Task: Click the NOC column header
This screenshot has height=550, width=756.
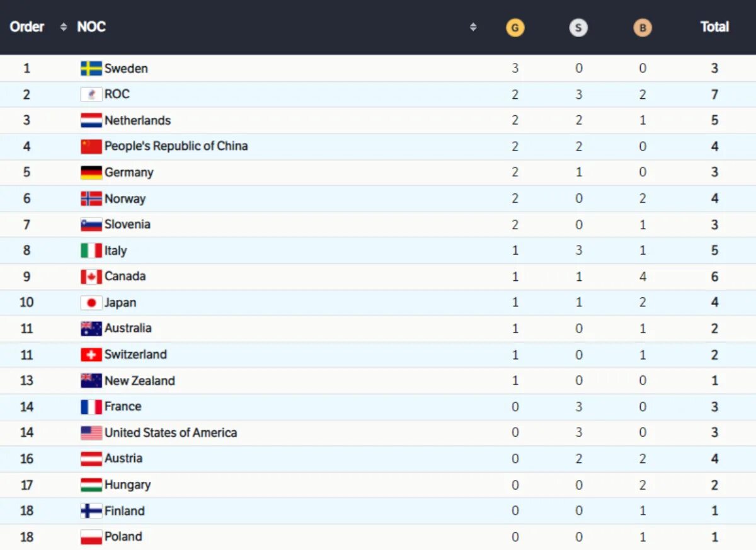Action: pos(91,26)
